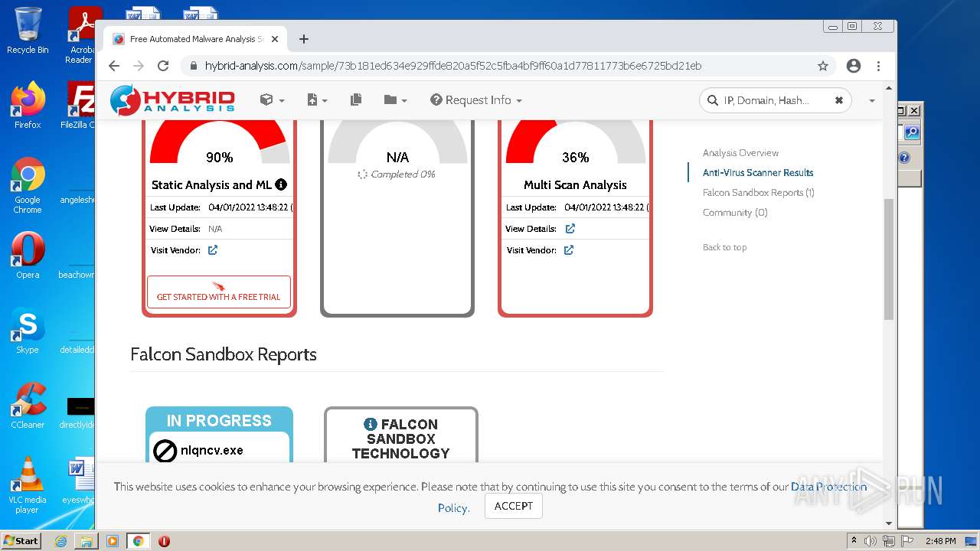The image size is (980, 551).
Task: Bookmark this page with the star icon
Action: (x=823, y=66)
